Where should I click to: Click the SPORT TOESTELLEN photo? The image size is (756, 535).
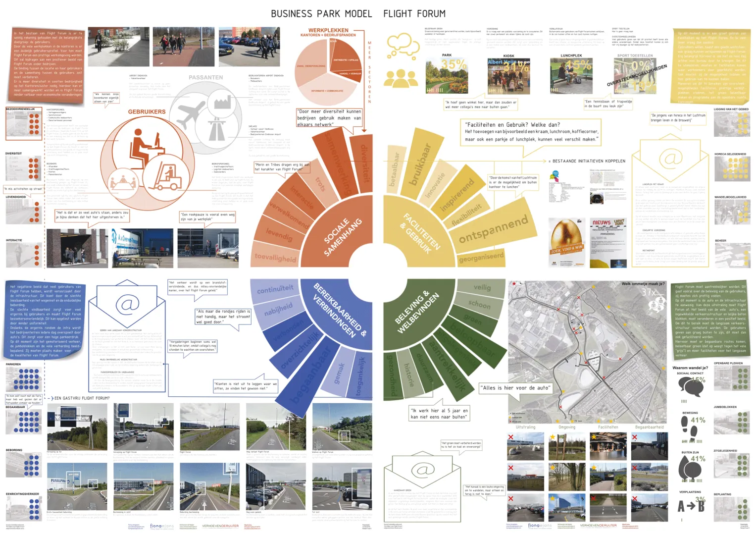(635, 75)
